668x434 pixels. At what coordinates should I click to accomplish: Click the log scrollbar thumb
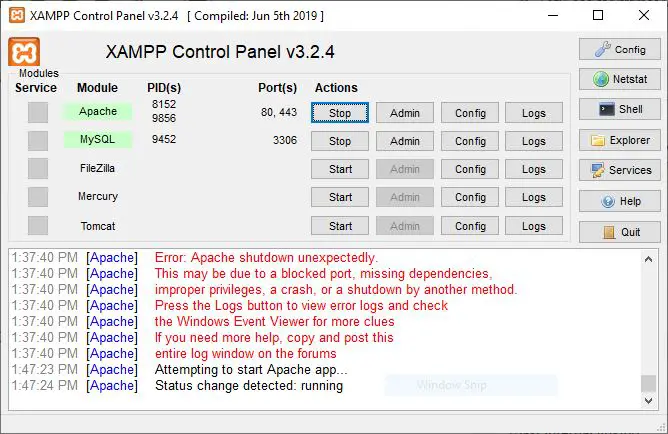click(x=648, y=383)
